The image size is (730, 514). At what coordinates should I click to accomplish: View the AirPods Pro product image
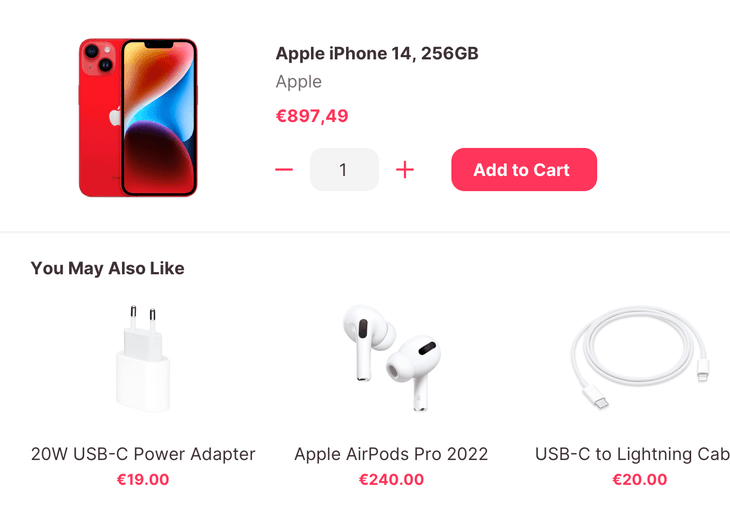(391, 358)
